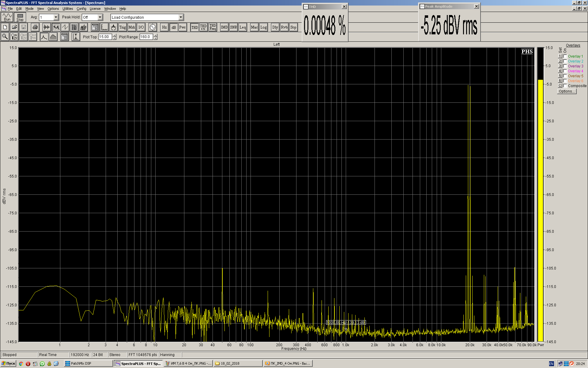Toggle the dB peak amplitude utility
588x368 pixels.
(174, 27)
